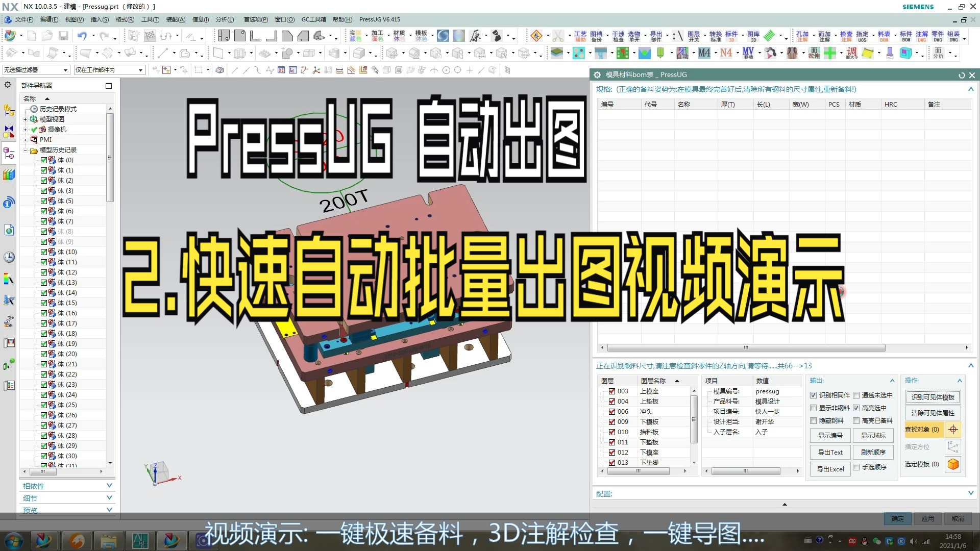980x551 pixels.
Task: Click the BOM table horizontal scrollbar
Action: (746, 348)
